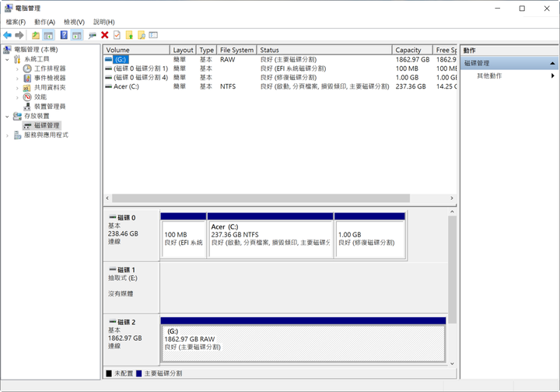Click the 系統工具 tools icon in the tree
Image resolution: width=560 pixels, height=392 pixels.
point(17,59)
